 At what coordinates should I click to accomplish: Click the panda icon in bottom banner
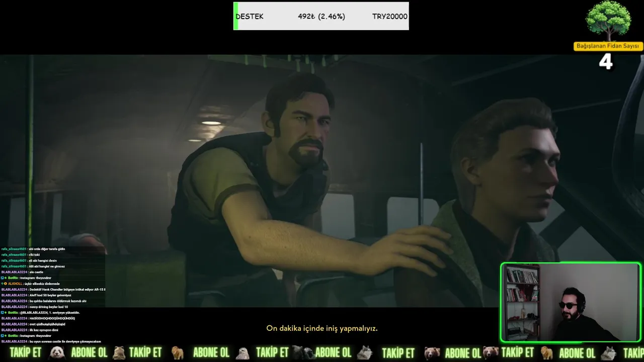tap(57, 352)
